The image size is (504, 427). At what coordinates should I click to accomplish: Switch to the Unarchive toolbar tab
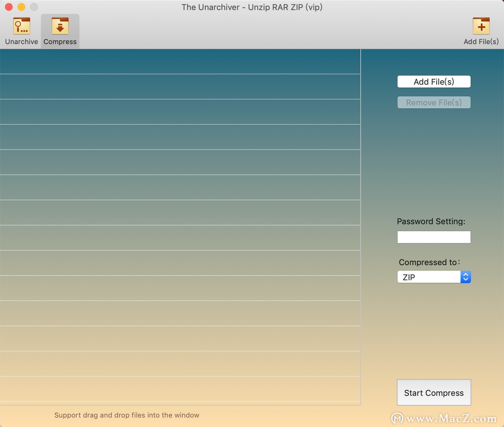click(x=21, y=31)
